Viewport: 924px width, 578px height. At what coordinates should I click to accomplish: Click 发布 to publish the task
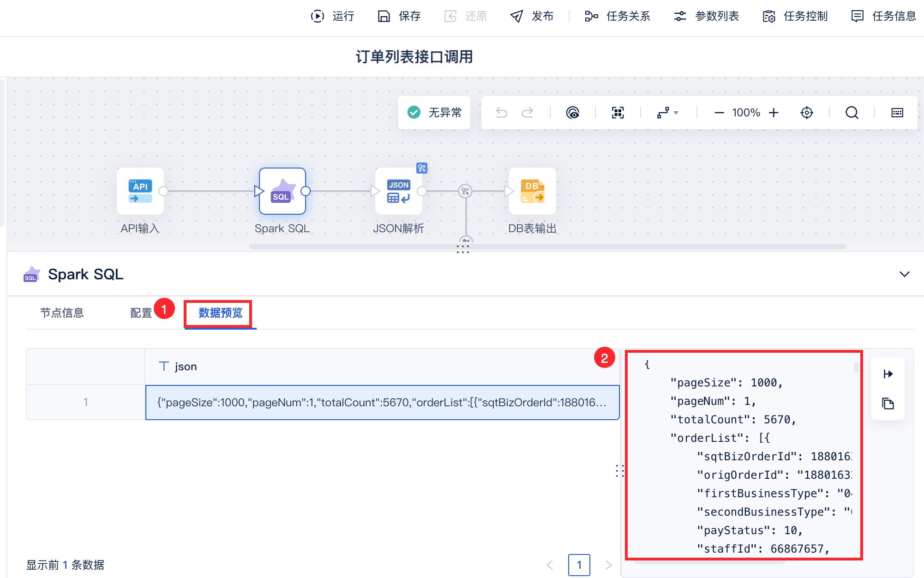click(x=532, y=16)
